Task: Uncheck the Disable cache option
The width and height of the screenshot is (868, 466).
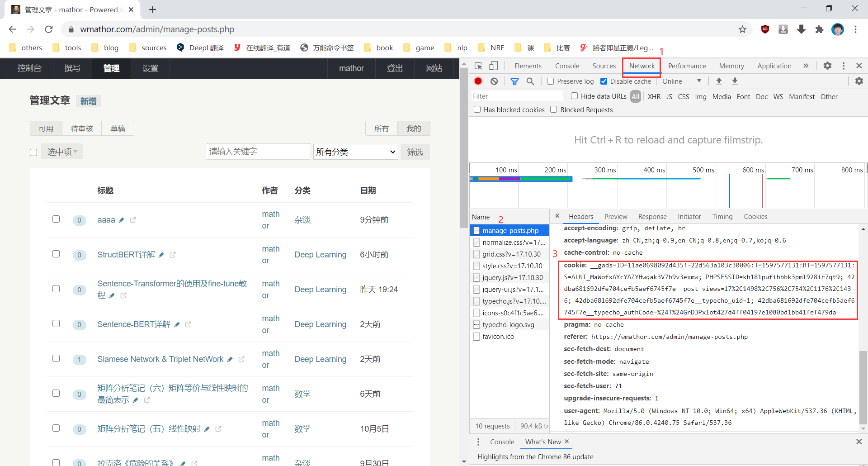Action: pos(604,81)
